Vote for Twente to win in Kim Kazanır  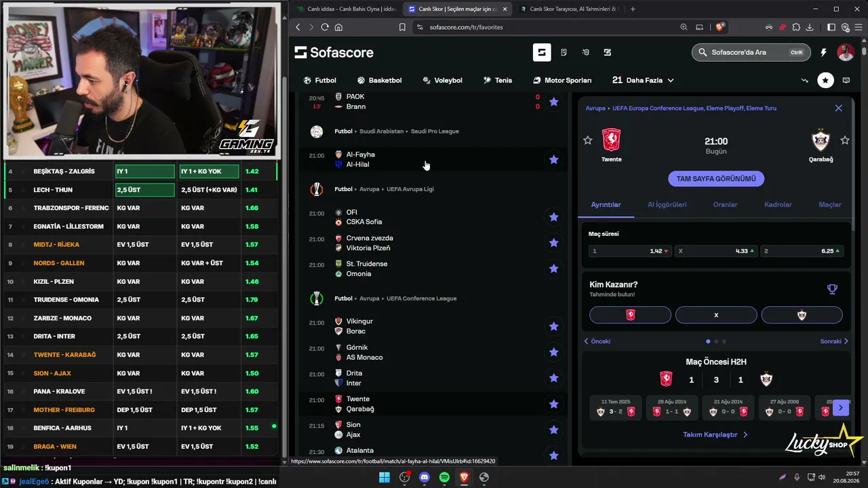point(630,315)
